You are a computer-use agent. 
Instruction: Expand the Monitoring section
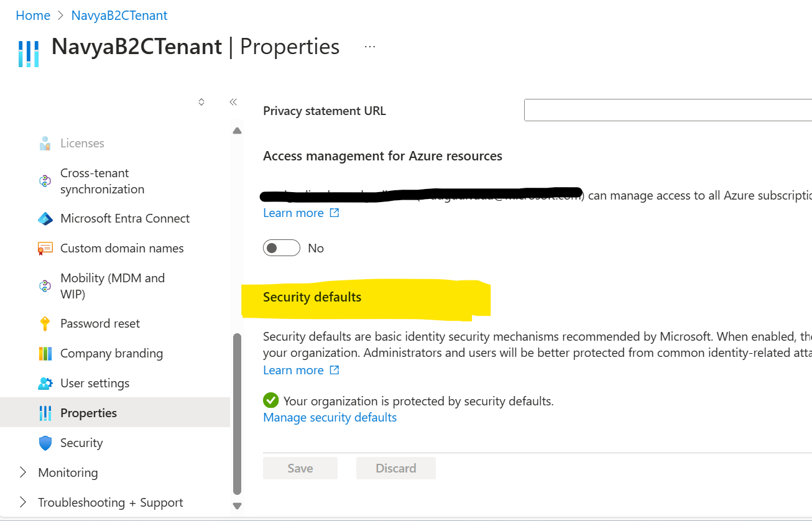point(23,473)
